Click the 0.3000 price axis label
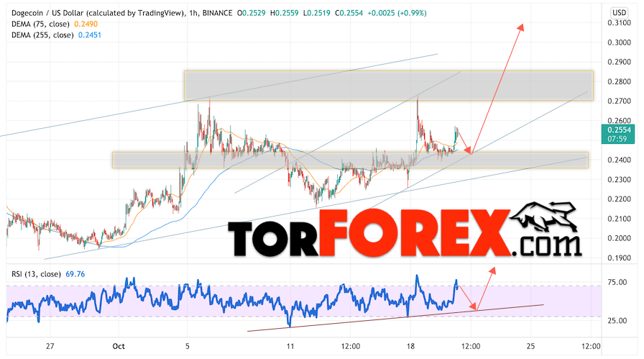The width and height of the screenshot is (644, 359). (619, 42)
